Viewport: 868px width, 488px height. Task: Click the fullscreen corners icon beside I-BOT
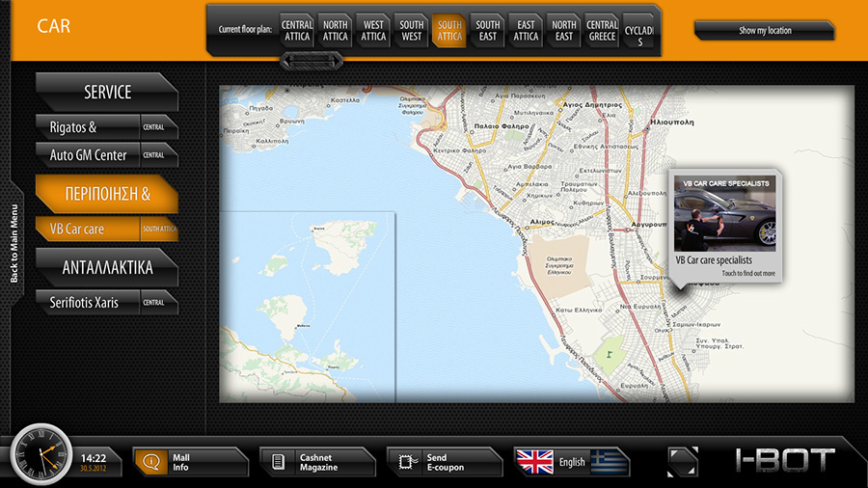click(x=682, y=461)
